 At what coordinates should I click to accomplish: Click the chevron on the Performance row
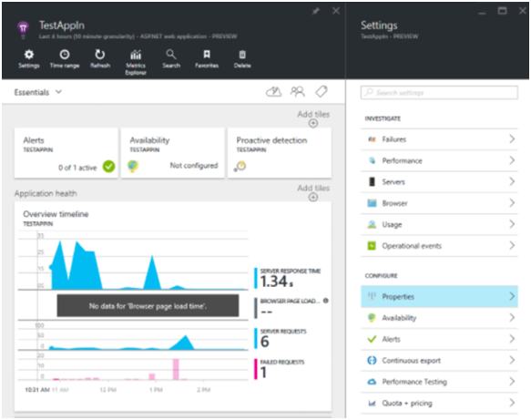[x=512, y=160]
